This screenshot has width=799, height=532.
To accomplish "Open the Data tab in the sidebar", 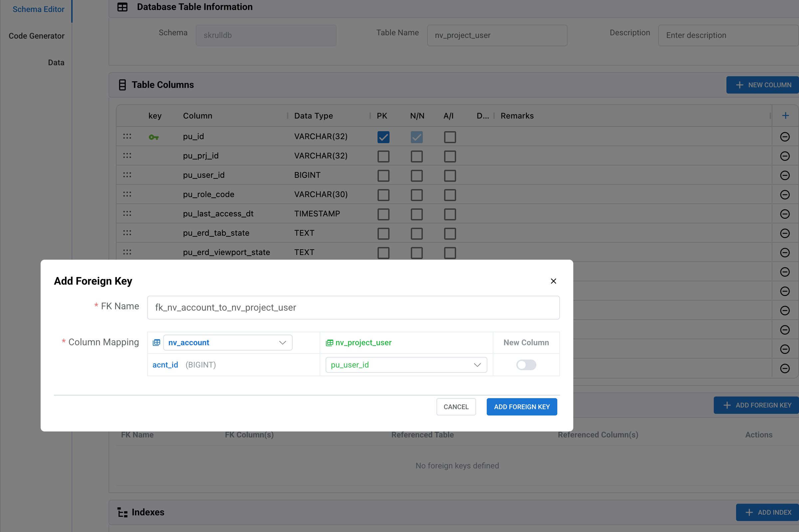I will [56, 62].
